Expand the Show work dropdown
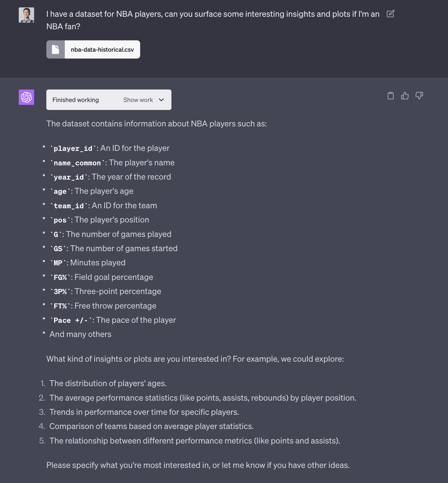Screen dimensions: 448x483 click(x=138, y=100)
